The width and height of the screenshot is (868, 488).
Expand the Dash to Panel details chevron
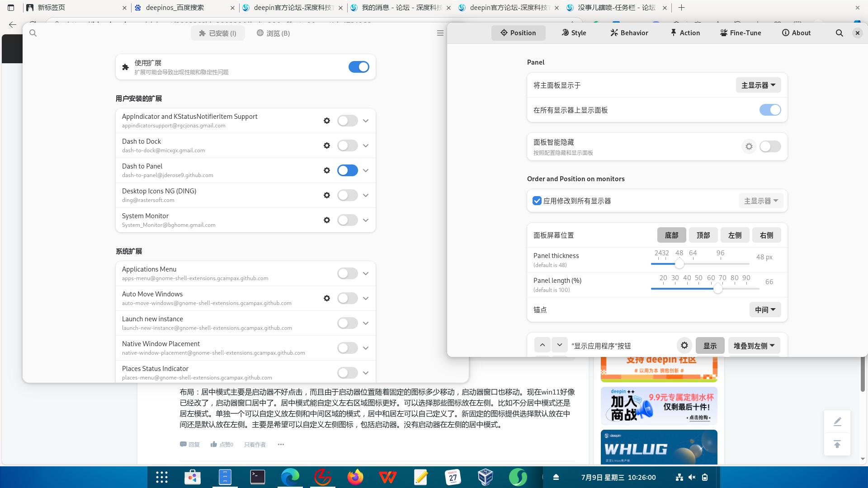click(366, 170)
